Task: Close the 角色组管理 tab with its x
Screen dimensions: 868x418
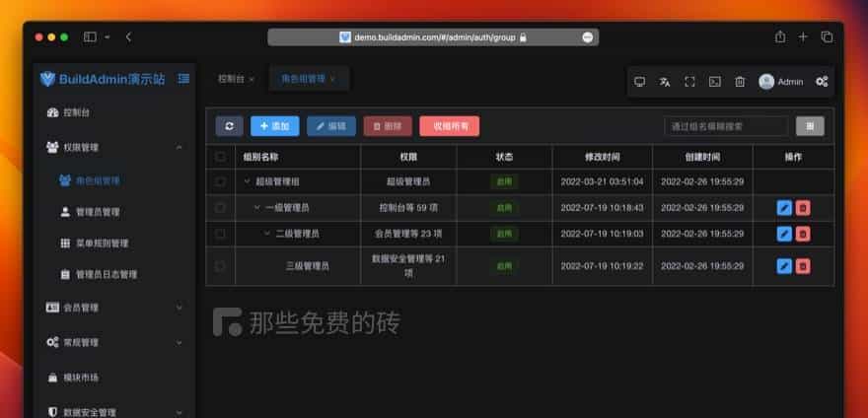Action: pos(332,80)
